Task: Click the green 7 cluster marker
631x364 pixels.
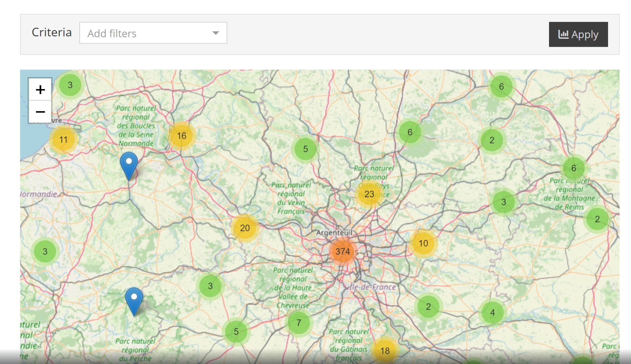Action: pyautogui.click(x=298, y=323)
